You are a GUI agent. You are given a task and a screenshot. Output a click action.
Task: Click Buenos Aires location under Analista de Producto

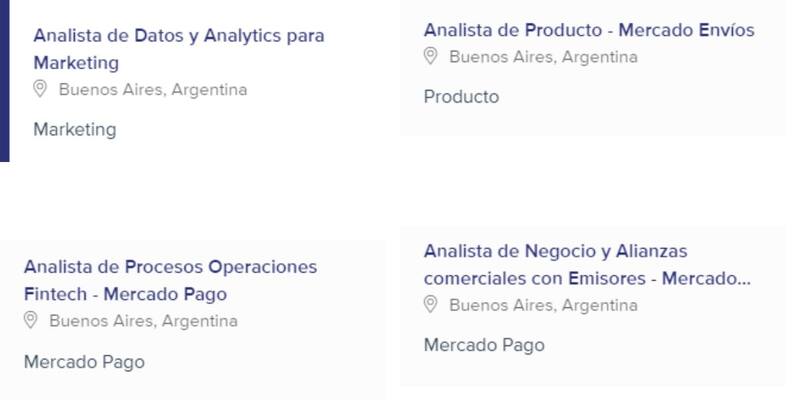pyautogui.click(x=542, y=56)
